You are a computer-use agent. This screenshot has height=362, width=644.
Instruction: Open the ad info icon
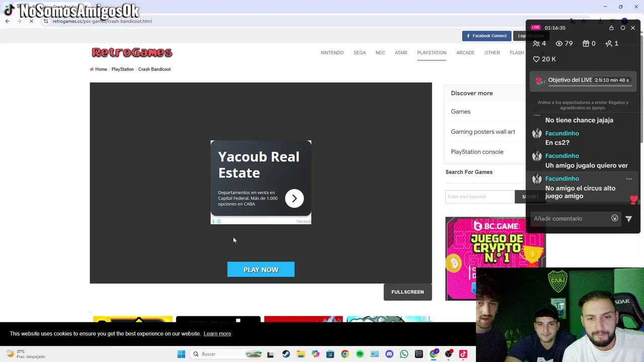219,222
